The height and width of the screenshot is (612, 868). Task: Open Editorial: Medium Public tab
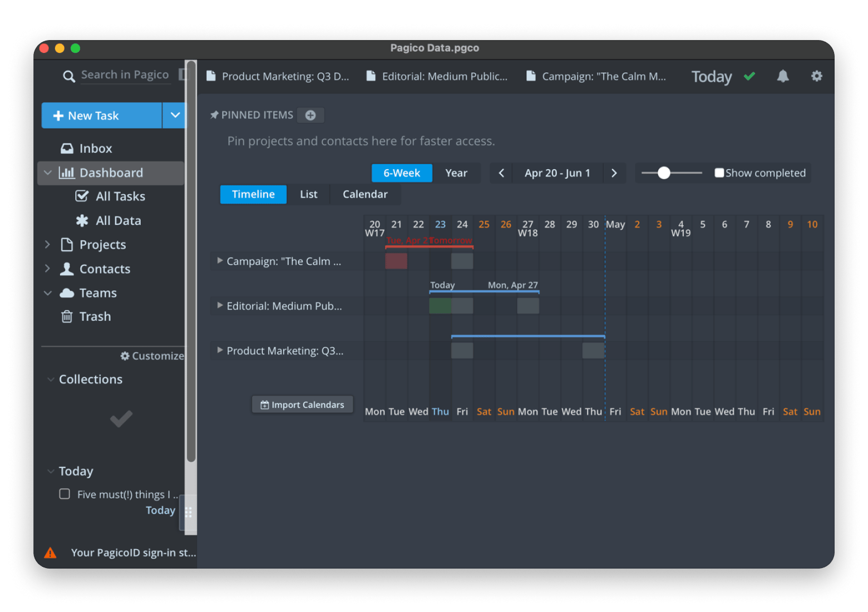(x=437, y=76)
